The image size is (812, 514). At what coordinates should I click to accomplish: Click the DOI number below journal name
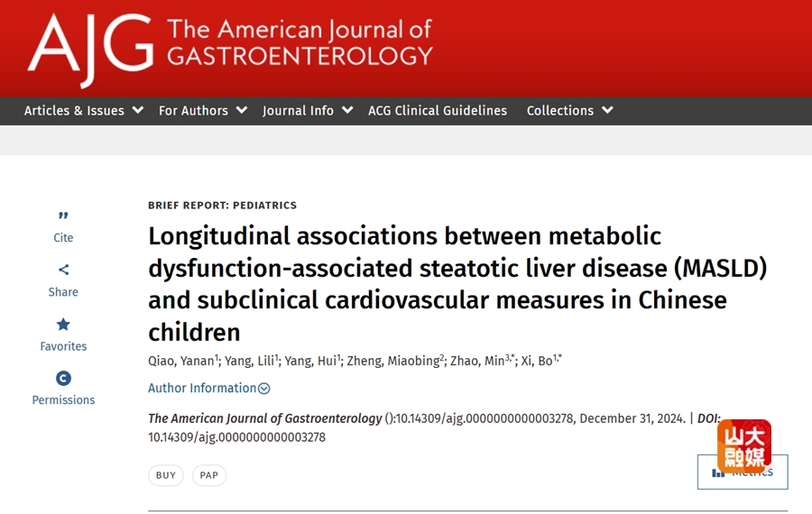click(236, 437)
